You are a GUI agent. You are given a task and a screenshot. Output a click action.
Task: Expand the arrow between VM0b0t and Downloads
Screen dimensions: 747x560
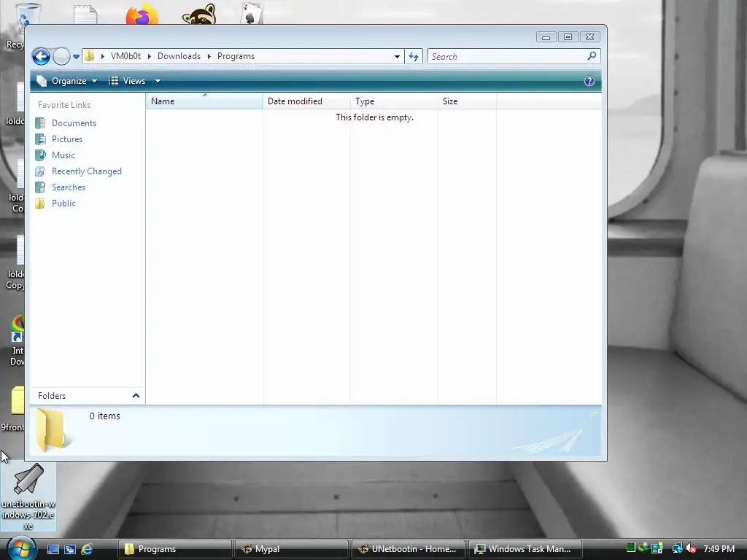(149, 56)
